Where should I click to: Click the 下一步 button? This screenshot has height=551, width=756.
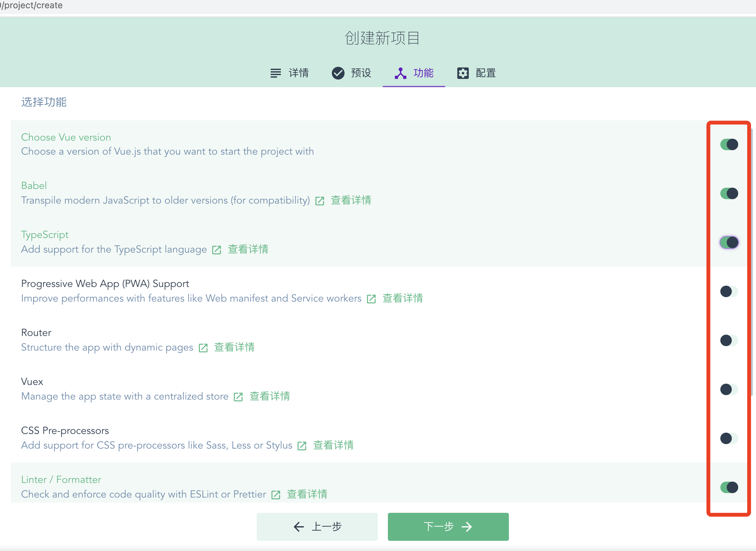point(448,527)
